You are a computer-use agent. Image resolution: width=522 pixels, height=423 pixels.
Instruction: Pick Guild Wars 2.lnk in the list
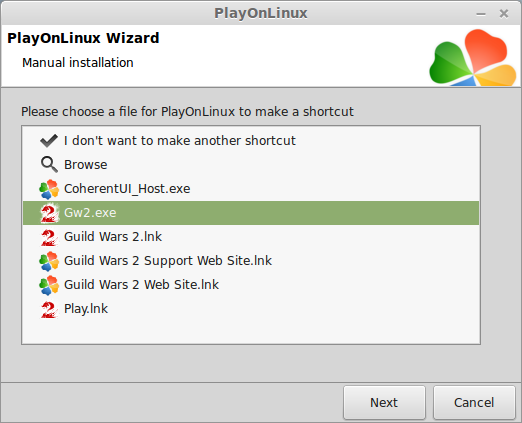point(113,237)
